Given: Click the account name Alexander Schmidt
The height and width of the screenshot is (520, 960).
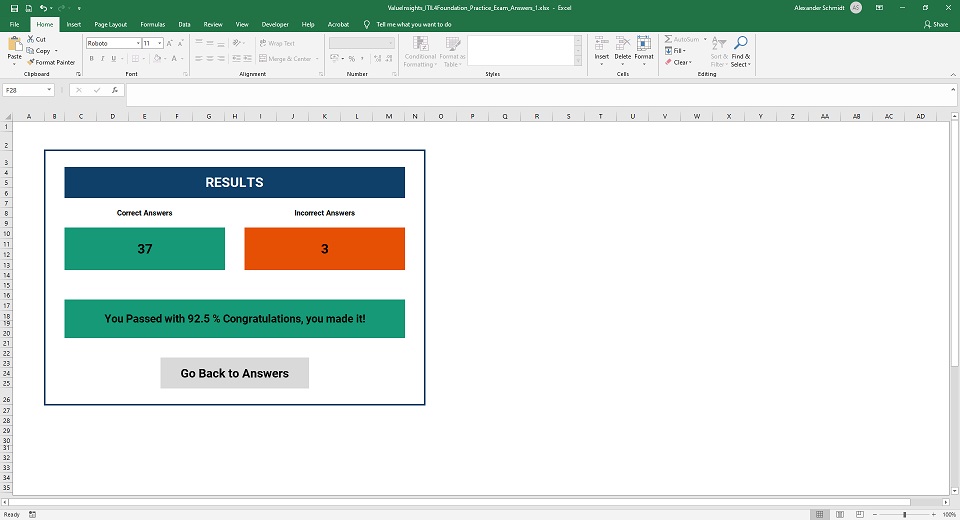Looking at the screenshot, I should pyautogui.click(x=819, y=8).
